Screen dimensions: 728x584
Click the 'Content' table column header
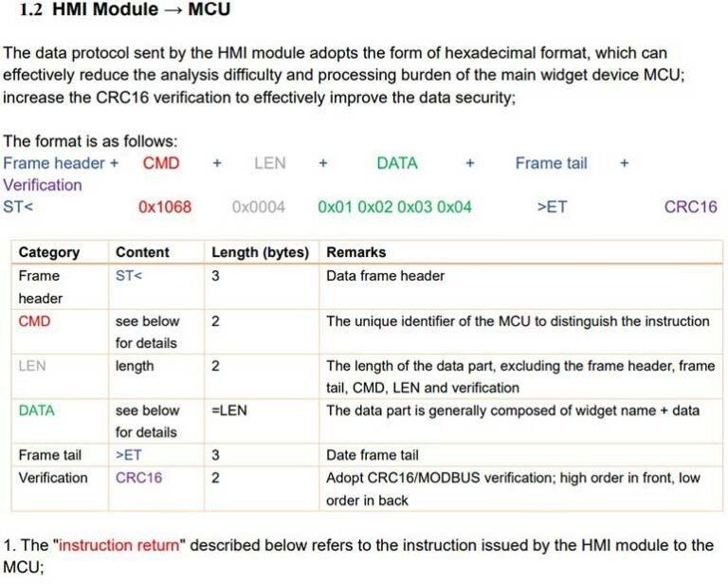click(x=142, y=252)
